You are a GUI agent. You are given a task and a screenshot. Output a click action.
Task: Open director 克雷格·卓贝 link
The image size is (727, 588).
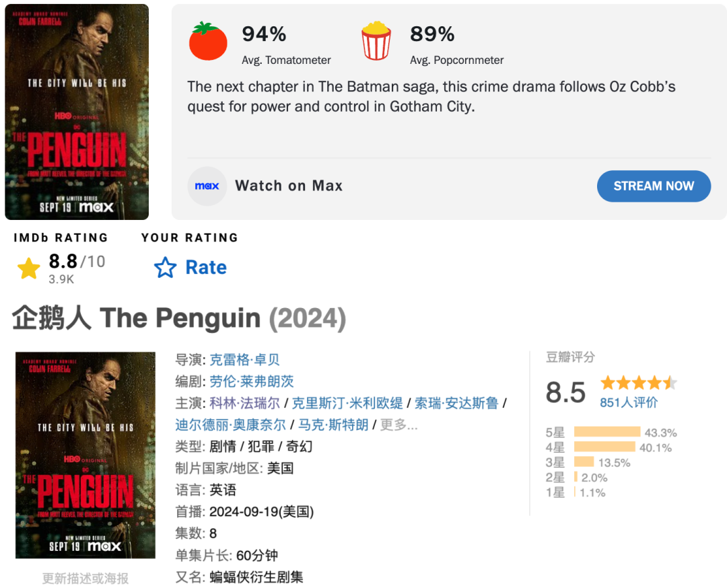coord(244,360)
